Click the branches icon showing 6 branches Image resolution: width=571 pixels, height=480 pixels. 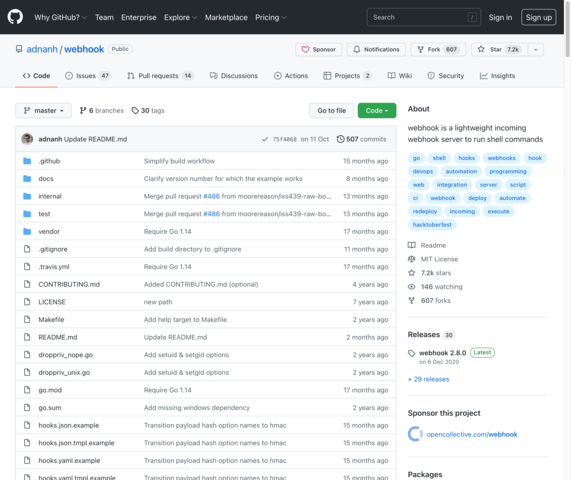pos(83,110)
